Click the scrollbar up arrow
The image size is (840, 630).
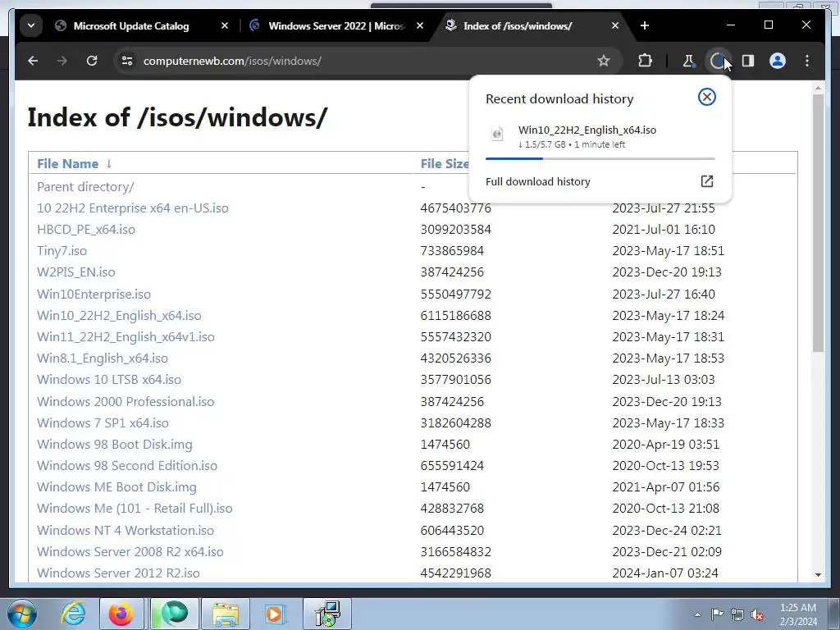coord(818,87)
